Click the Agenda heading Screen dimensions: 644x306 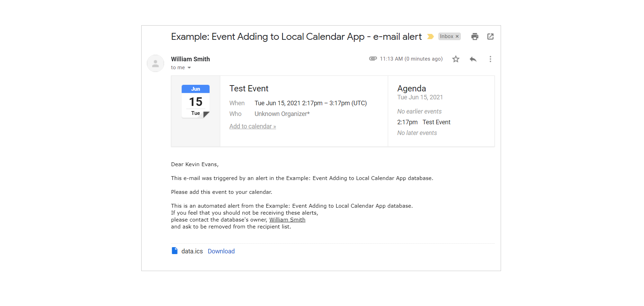[412, 89]
